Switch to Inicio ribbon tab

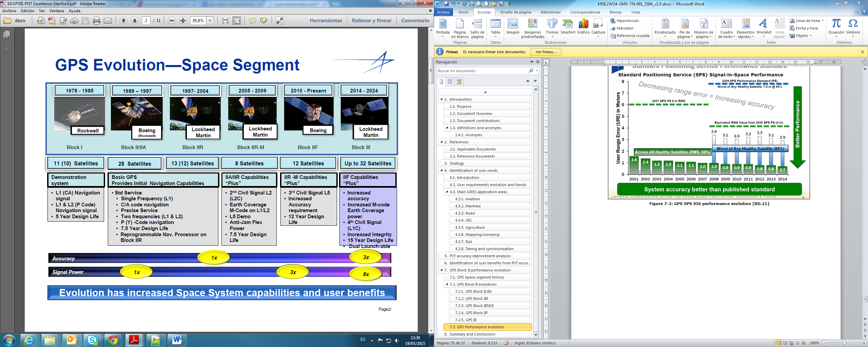pos(463,12)
